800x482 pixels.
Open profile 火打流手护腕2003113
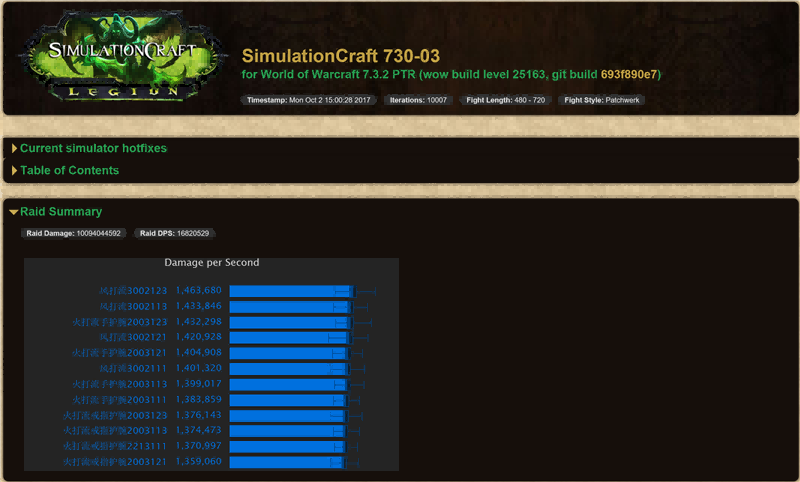click(120, 385)
